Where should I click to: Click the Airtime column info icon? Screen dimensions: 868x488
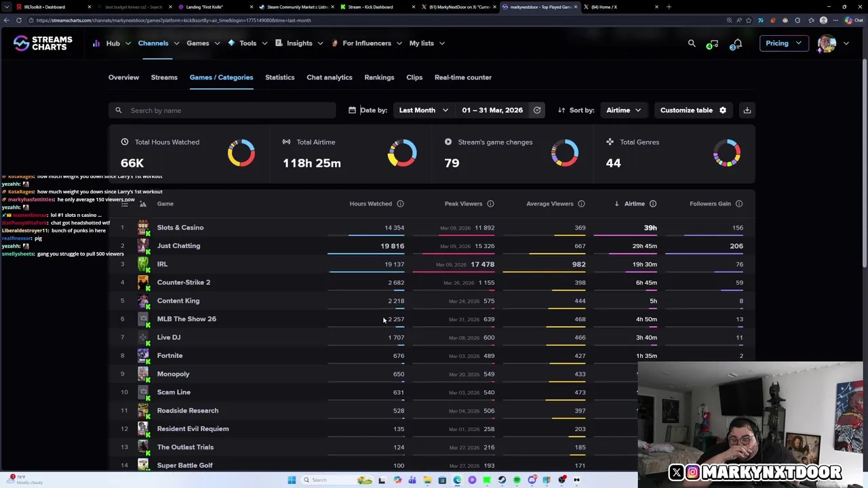click(653, 203)
